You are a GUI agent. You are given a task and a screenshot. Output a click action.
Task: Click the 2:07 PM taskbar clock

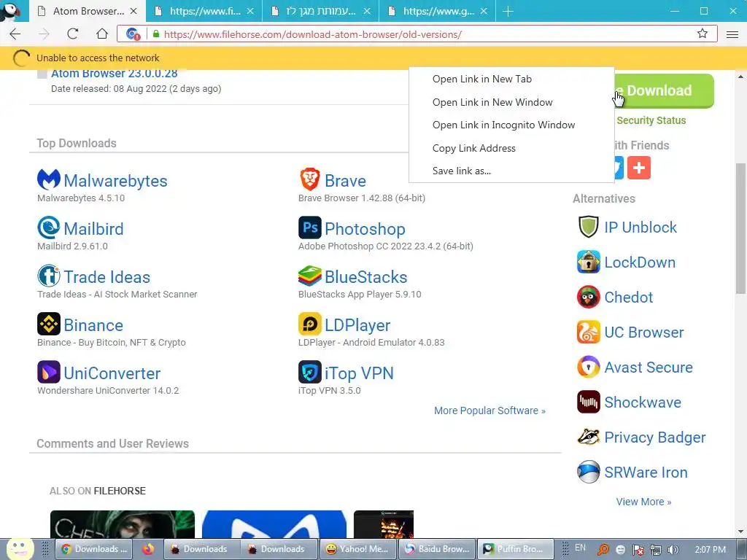pos(711,549)
